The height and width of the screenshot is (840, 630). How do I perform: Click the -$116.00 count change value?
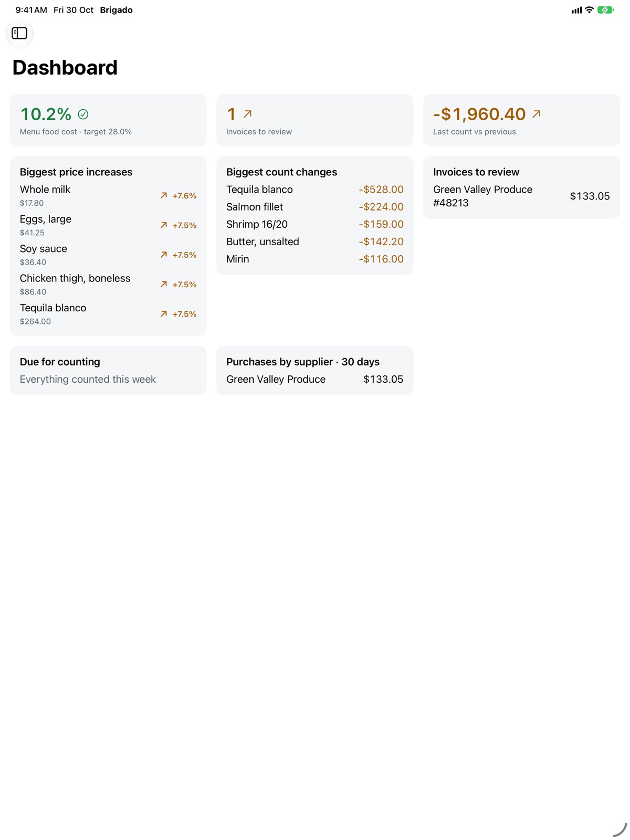tap(381, 259)
